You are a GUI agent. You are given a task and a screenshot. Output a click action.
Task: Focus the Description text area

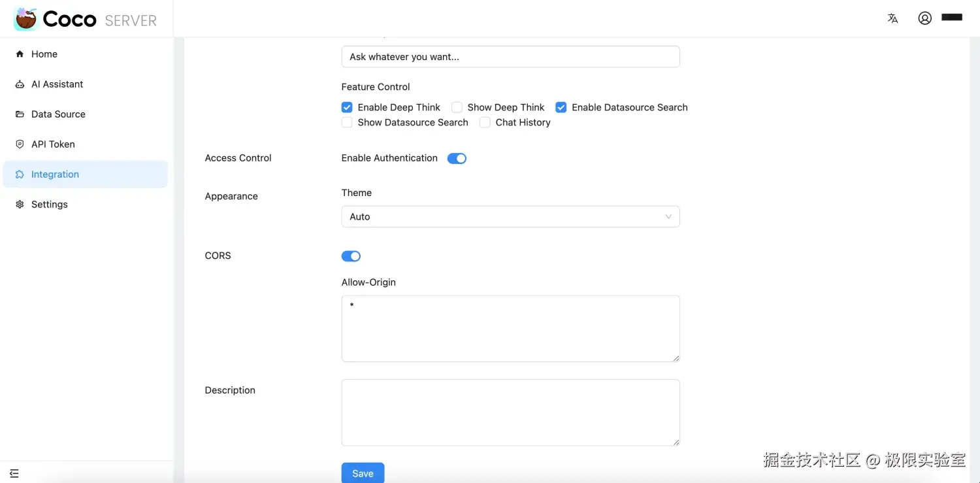coord(510,412)
